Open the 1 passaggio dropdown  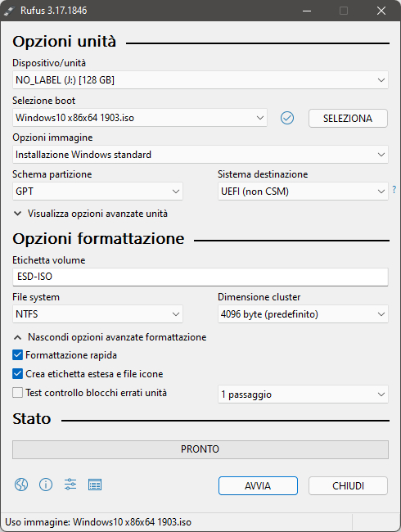[303, 394]
